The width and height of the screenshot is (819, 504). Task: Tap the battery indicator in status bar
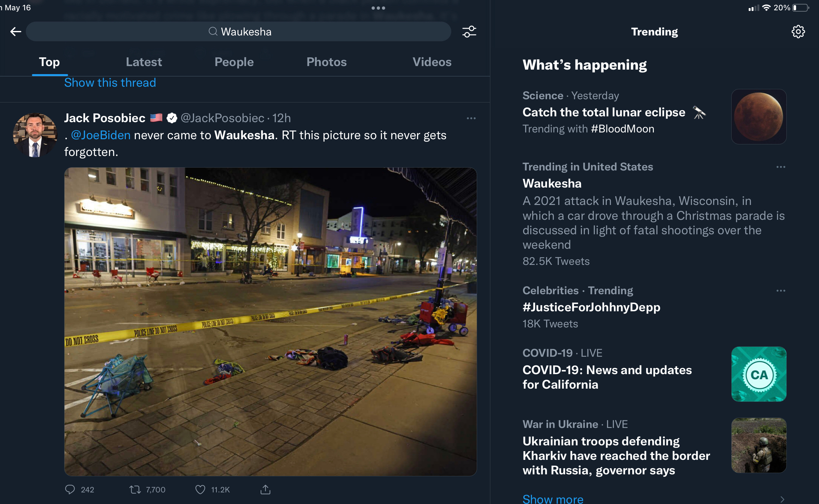pos(801,8)
